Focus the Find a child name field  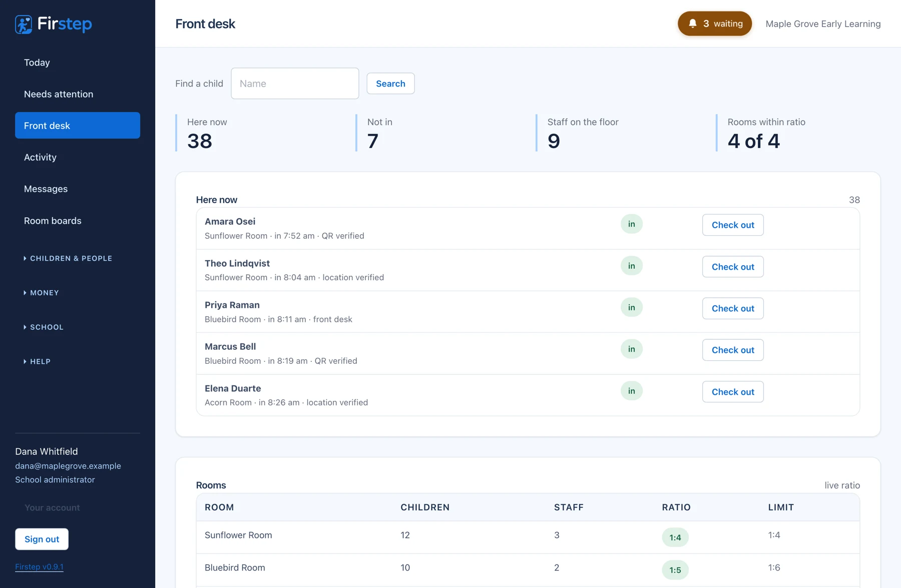295,84
